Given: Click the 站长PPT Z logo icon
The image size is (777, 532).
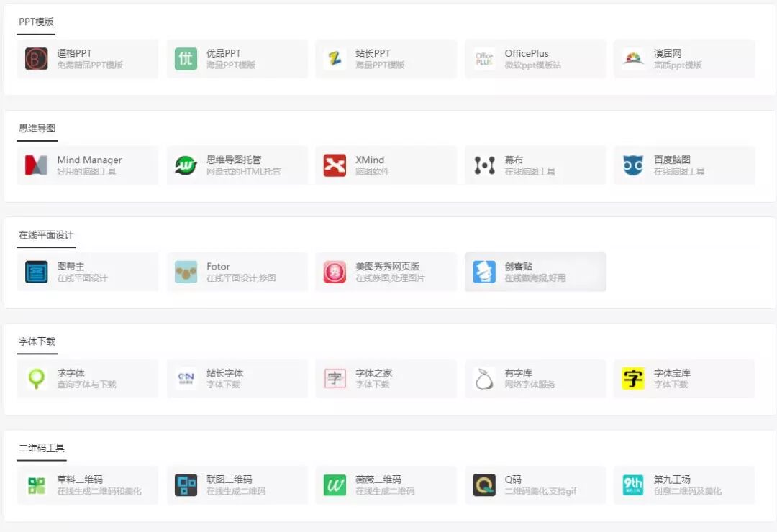Looking at the screenshot, I should coord(335,58).
